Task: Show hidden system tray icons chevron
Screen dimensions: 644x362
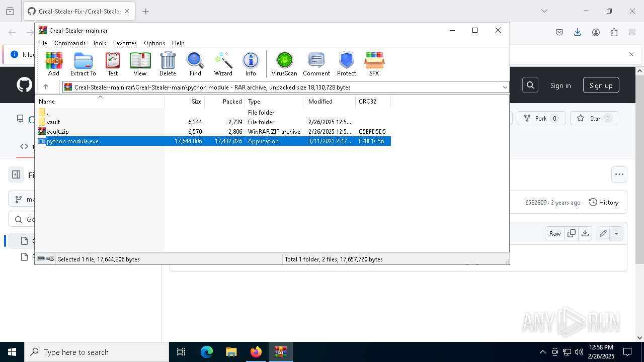Action: pos(542,352)
